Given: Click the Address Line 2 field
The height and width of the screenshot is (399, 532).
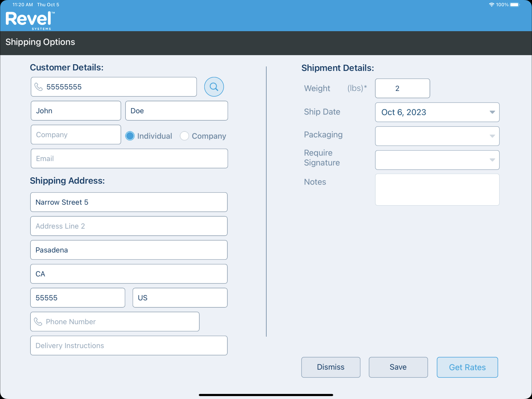Looking at the screenshot, I should pyautogui.click(x=129, y=226).
